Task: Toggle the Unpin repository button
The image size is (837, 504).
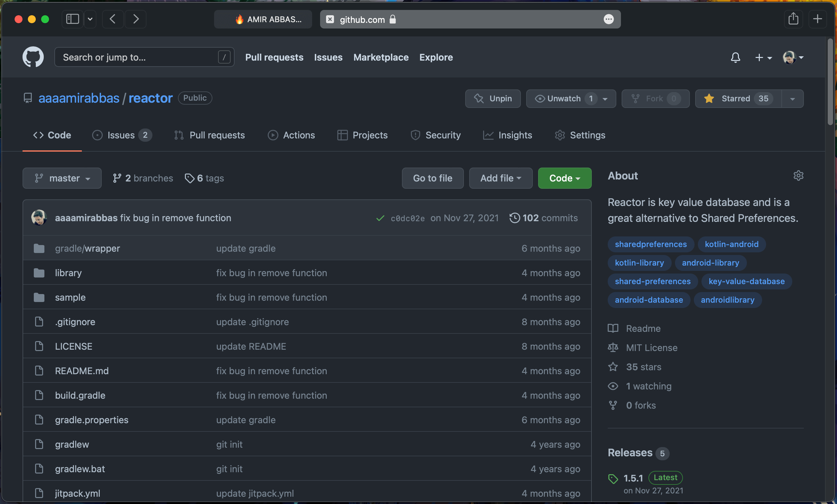Action: (492, 99)
